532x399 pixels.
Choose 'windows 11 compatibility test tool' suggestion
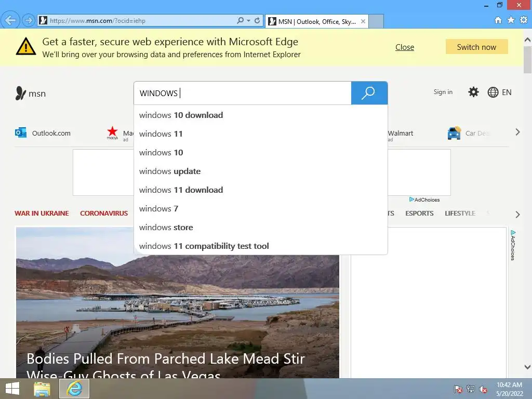(261, 246)
